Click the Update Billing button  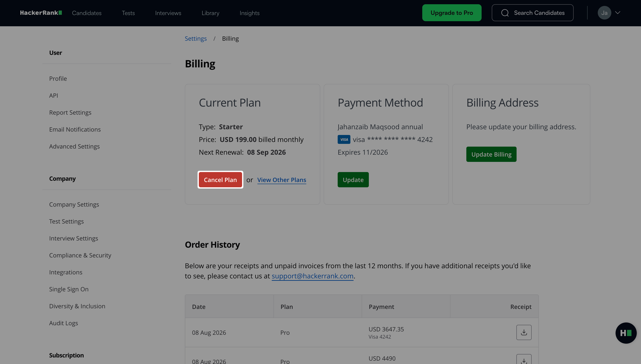(x=491, y=154)
